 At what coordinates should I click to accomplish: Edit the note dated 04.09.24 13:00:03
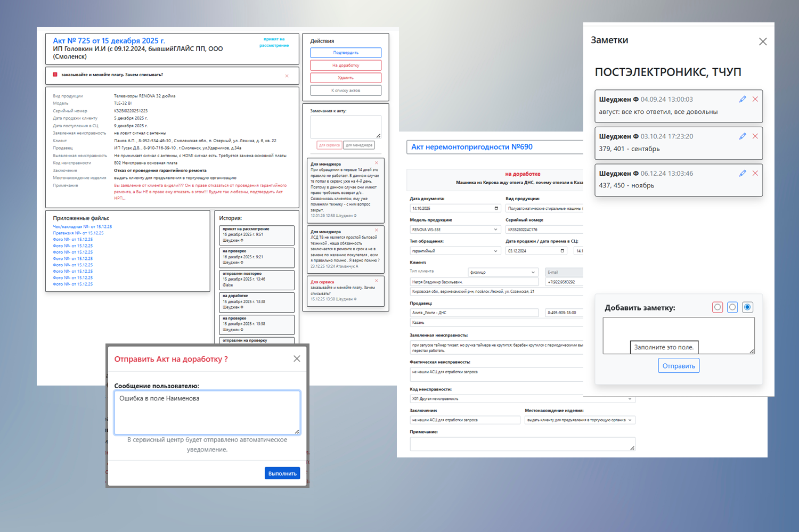pos(743,99)
